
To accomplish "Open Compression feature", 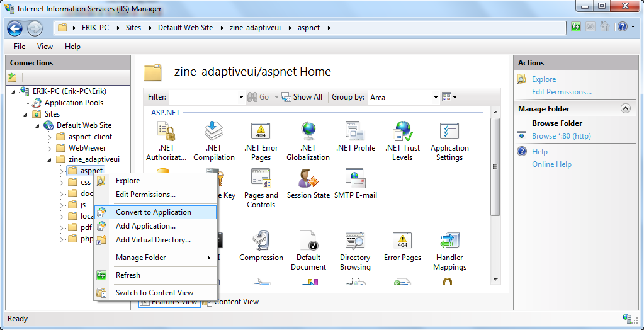I will [x=261, y=246].
